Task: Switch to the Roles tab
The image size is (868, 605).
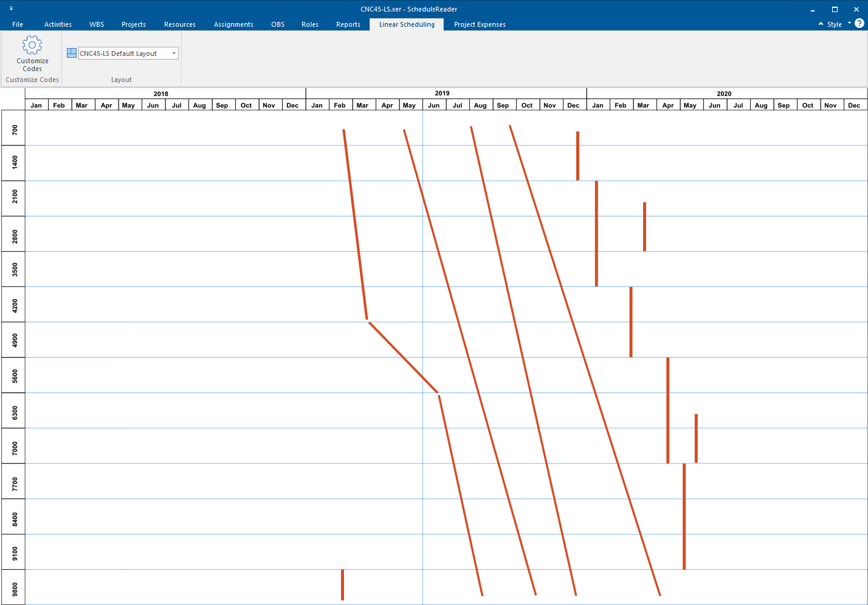Action: click(310, 24)
